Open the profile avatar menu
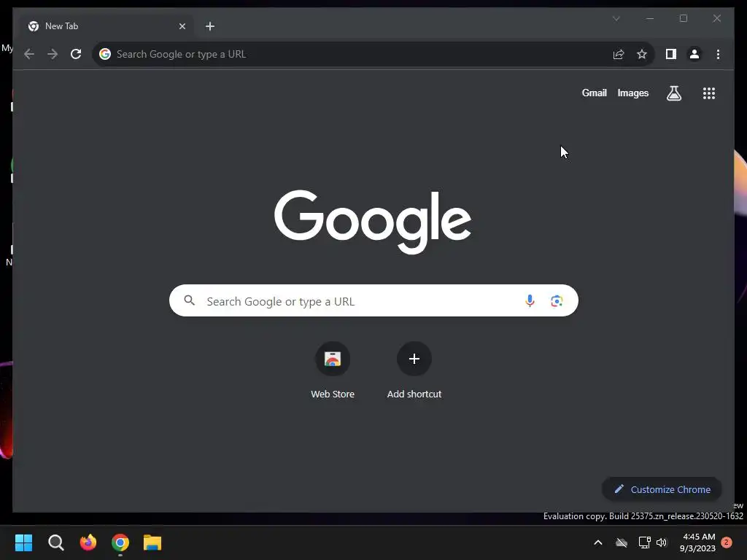Screen dimensions: 747x560 694,54
